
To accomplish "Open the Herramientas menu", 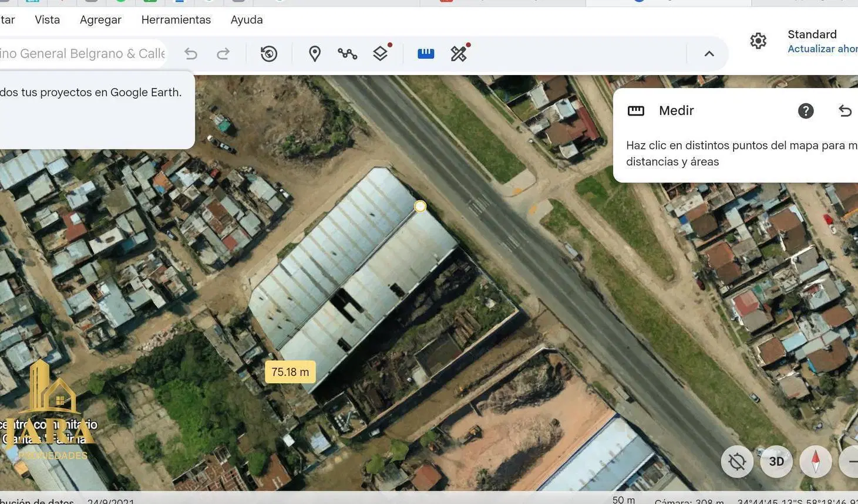I will tap(176, 20).
